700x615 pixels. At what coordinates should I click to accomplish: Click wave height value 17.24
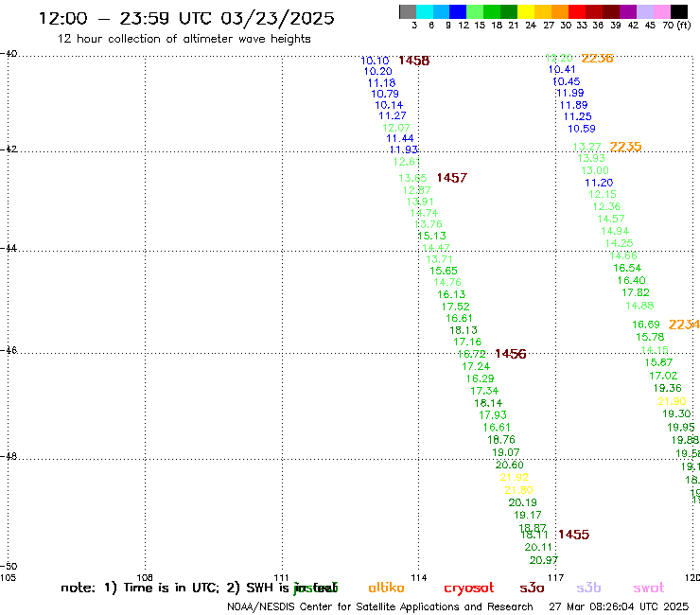tap(476, 366)
